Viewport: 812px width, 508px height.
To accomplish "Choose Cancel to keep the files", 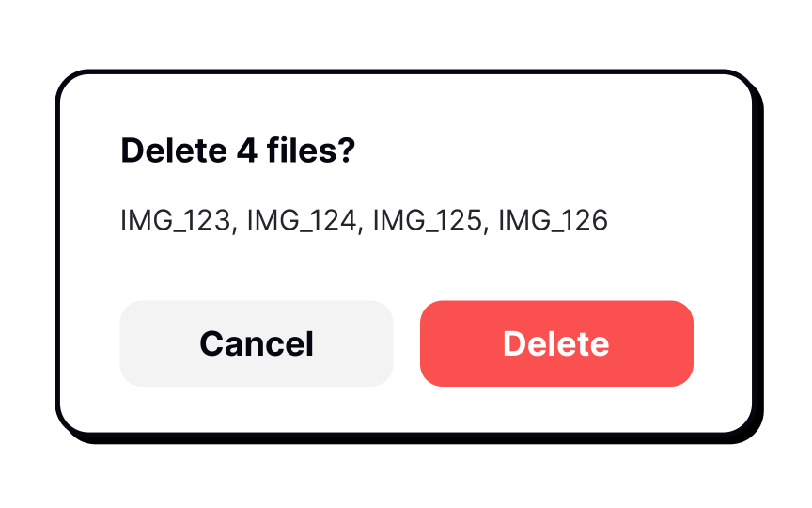I will [257, 343].
